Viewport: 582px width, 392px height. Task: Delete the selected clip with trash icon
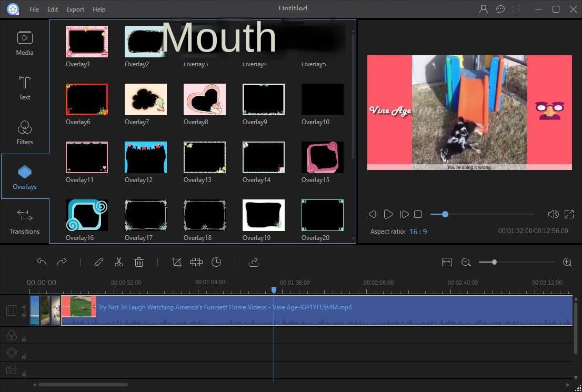coord(139,262)
